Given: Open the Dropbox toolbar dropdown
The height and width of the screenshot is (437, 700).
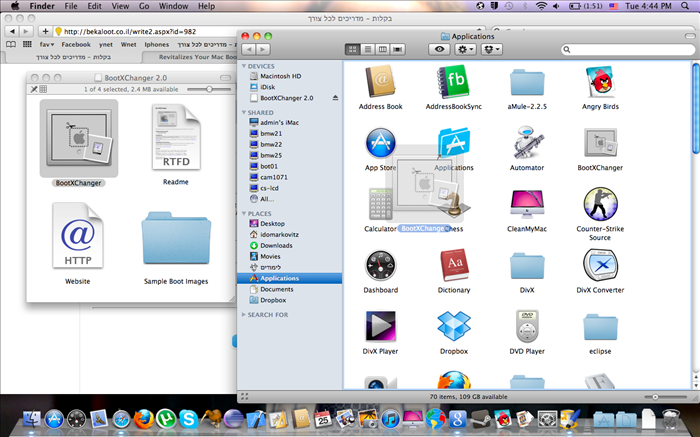Looking at the screenshot, I should (492, 49).
